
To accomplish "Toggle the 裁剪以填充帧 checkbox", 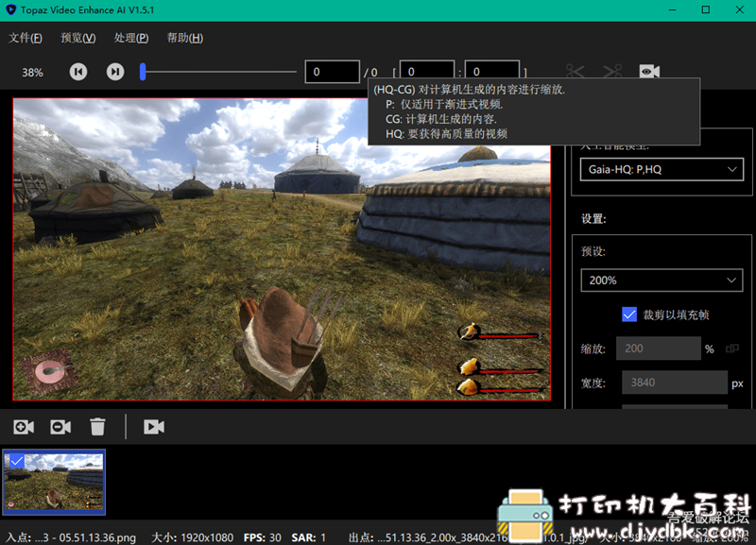I will [629, 315].
